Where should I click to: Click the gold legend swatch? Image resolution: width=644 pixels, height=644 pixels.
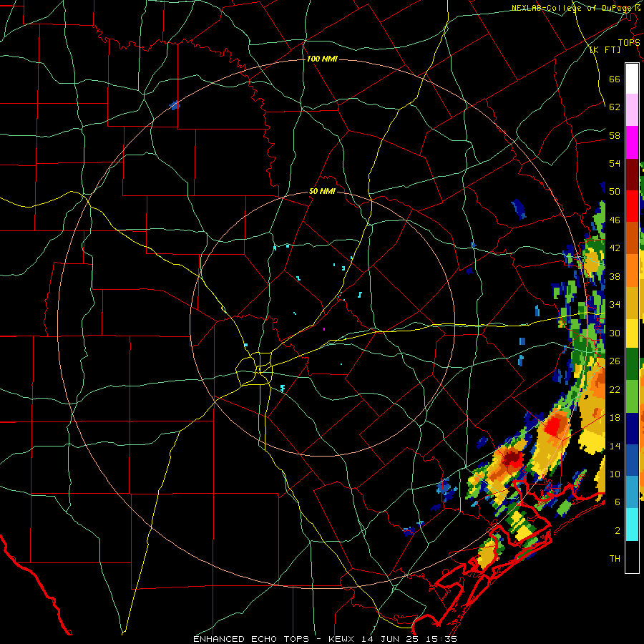632,303
